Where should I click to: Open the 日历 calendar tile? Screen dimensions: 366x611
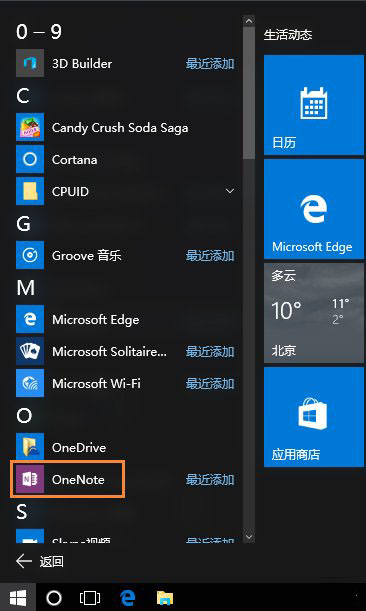tap(314, 105)
